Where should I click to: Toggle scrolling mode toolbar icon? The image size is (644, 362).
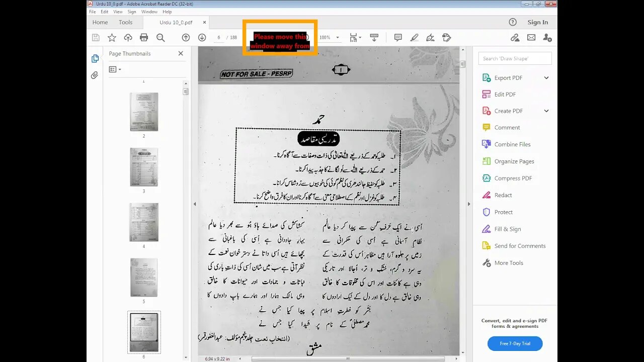click(374, 38)
